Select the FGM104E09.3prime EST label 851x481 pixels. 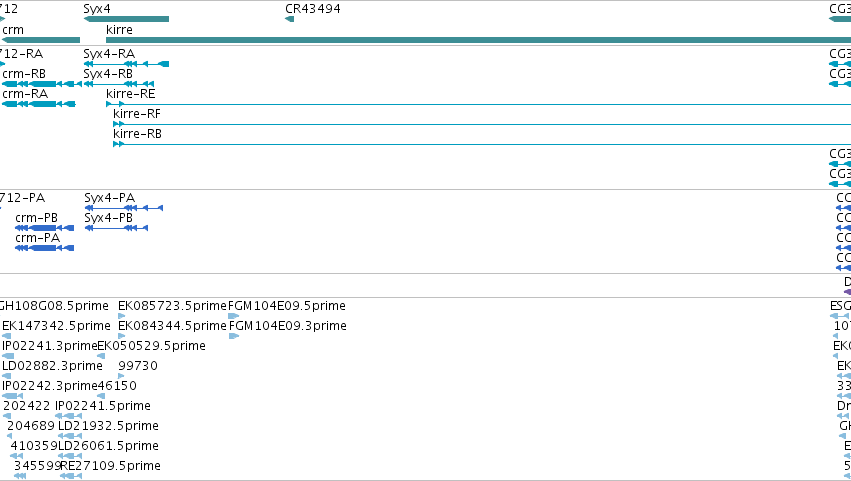click(x=288, y=326)
